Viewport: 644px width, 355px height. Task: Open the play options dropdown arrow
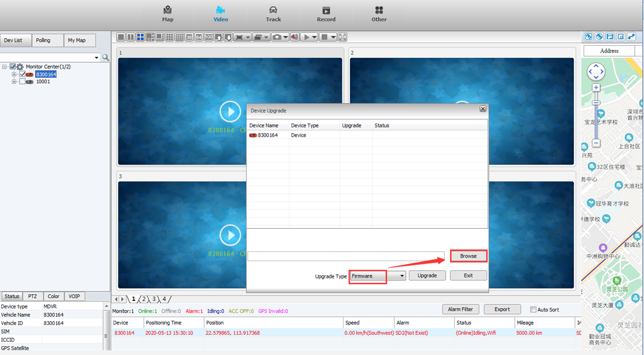point(314,37)
